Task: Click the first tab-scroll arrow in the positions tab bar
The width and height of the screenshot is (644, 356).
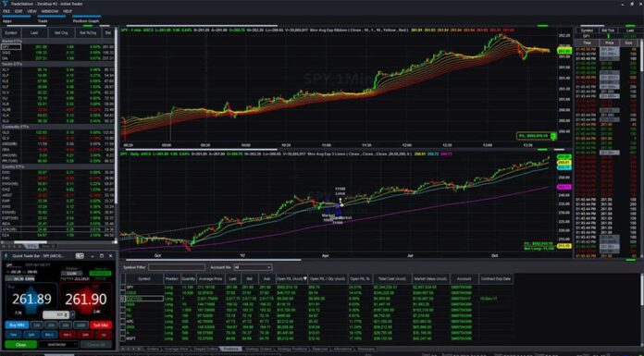Action: pyautogui.click(x=123, y=349)
